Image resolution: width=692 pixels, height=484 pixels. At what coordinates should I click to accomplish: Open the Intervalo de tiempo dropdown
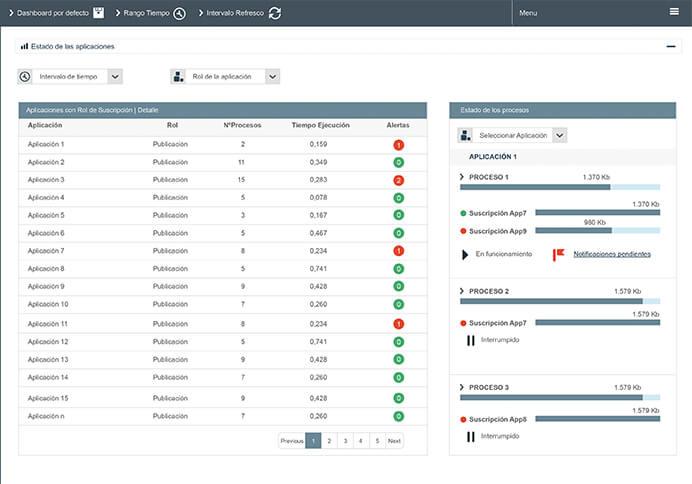(x=114, y=76)
